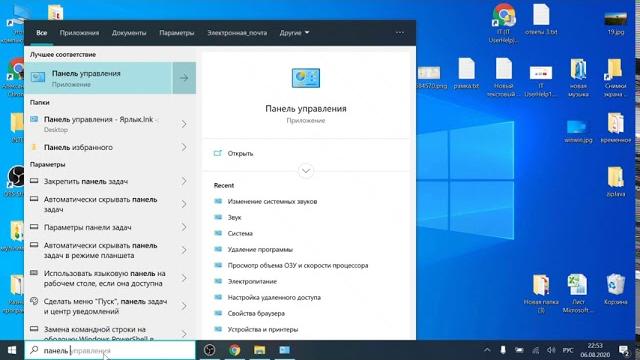Launch Chrome from the taskbar
The width and height of the screenshot is (640, 360).
point(235,350)
